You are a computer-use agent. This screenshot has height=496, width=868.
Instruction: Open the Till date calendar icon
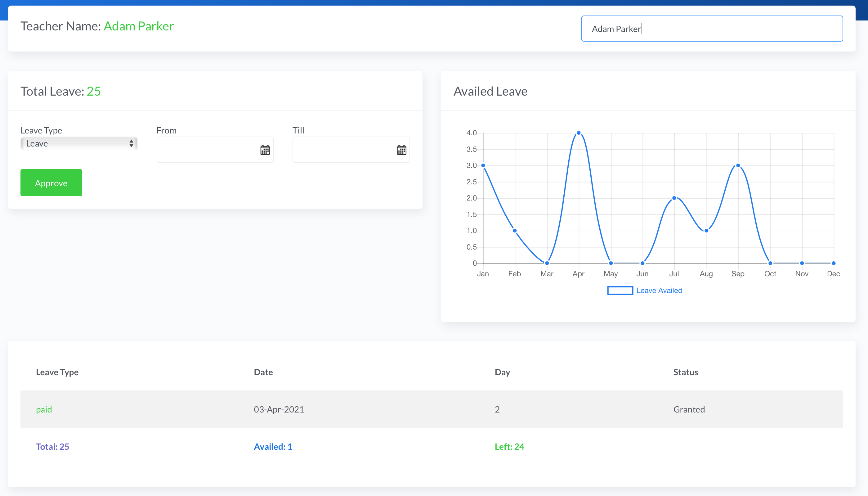[x=401, y=150]
